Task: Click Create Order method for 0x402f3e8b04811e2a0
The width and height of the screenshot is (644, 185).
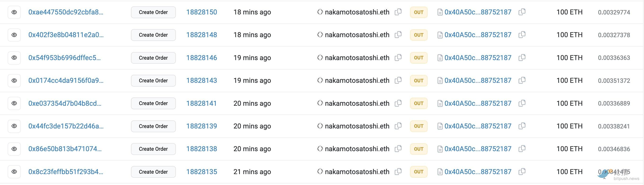Action: [153, 35]
